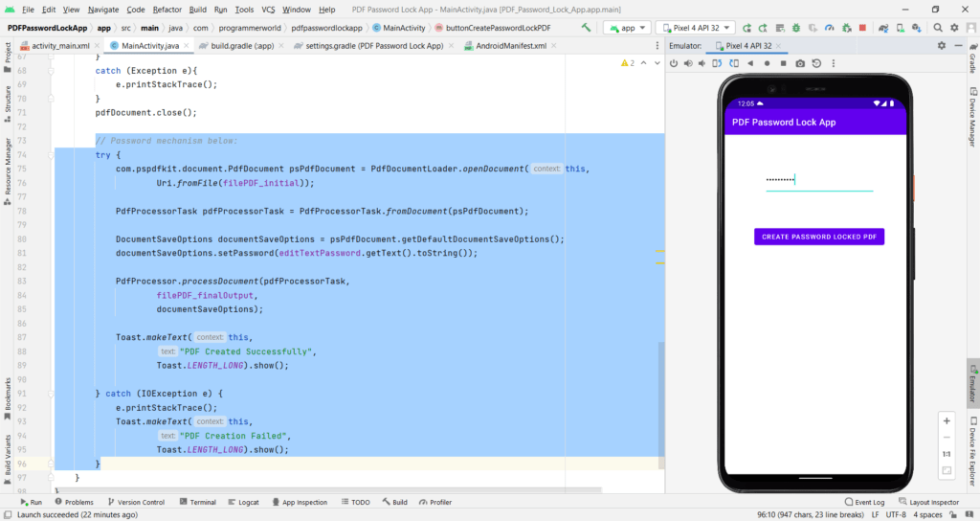The width and height of the screenshot is (980, 521).
Task: Go to next highlighted error arrow
Action: [657, 63]
